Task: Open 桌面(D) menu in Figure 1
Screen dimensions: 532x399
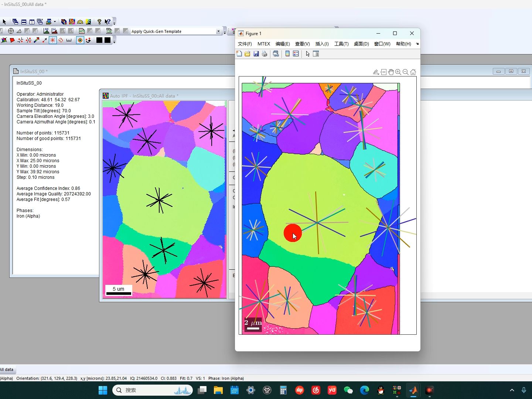Action: pos(361,44)
